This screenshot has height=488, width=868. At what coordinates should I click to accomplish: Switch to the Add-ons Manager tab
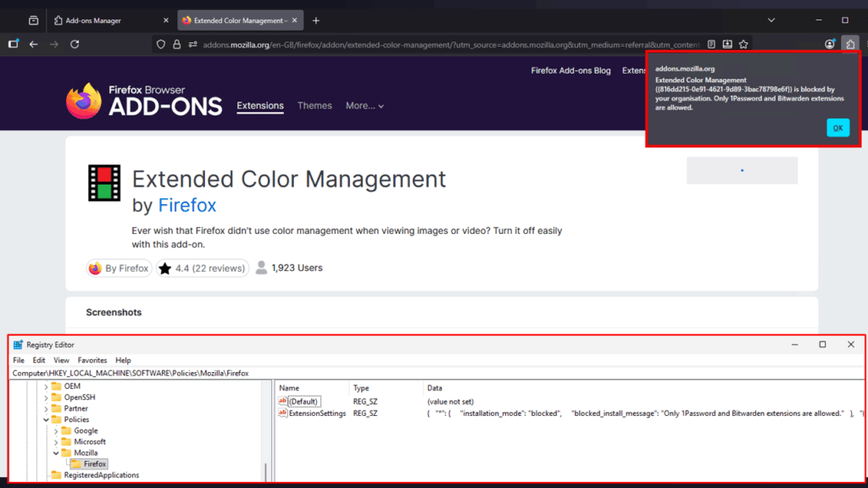click(x=93, y=20)
